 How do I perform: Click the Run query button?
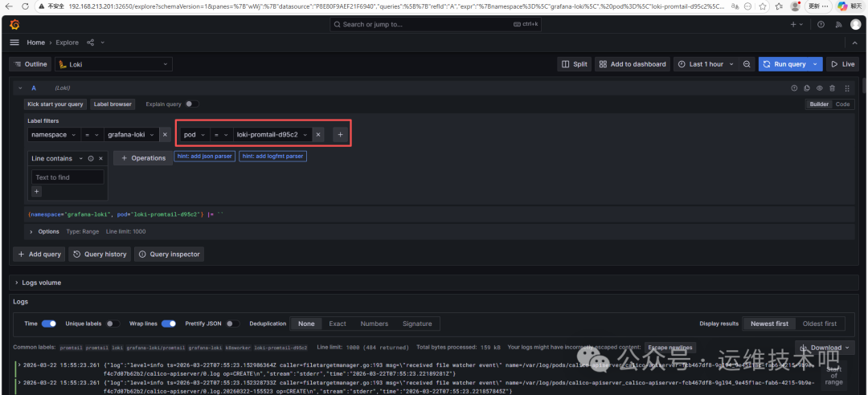tap(784, 64)
